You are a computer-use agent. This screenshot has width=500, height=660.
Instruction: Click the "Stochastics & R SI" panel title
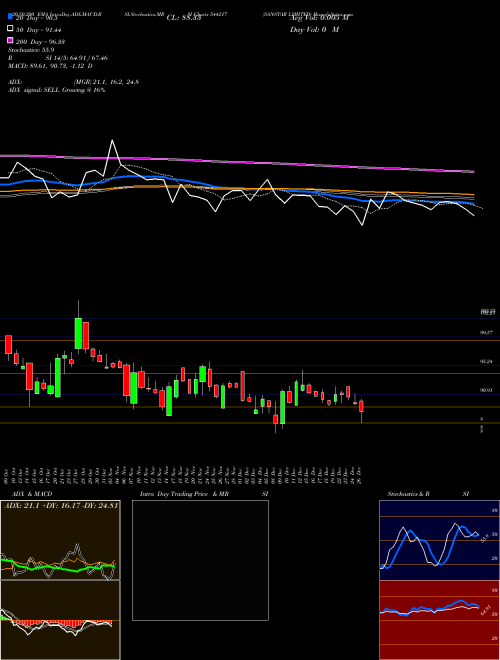point(428,494)
